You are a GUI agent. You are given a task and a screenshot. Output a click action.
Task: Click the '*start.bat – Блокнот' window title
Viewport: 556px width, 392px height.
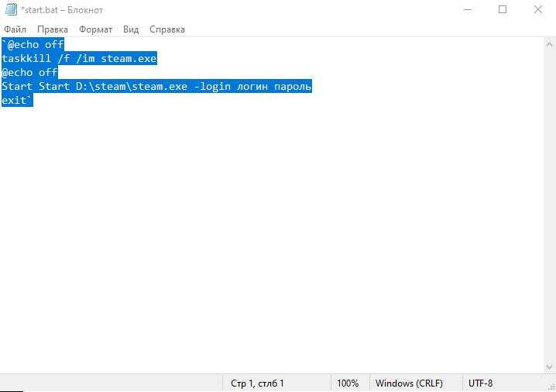[x=62, y=10]
